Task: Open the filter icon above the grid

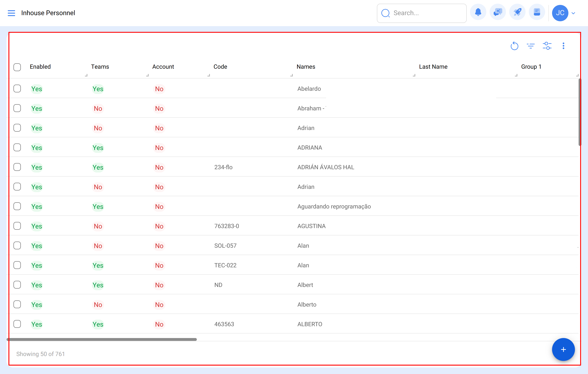Action: pos(531,46)
